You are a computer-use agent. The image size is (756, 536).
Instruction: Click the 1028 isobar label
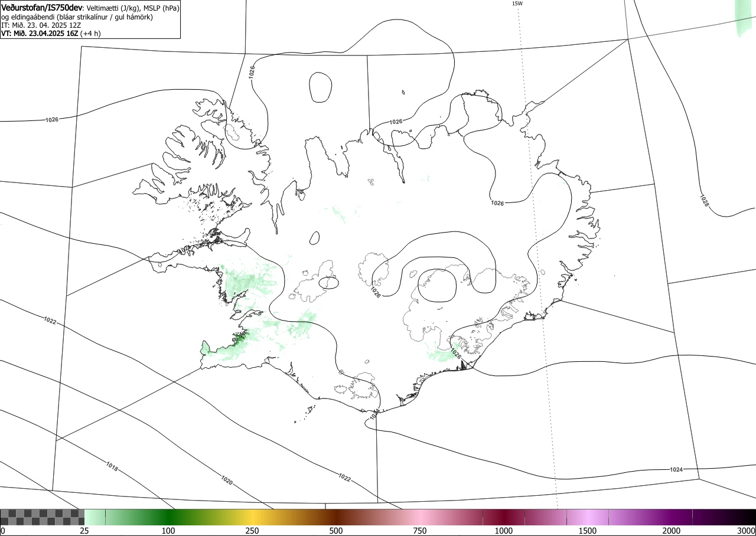[704, 201]
